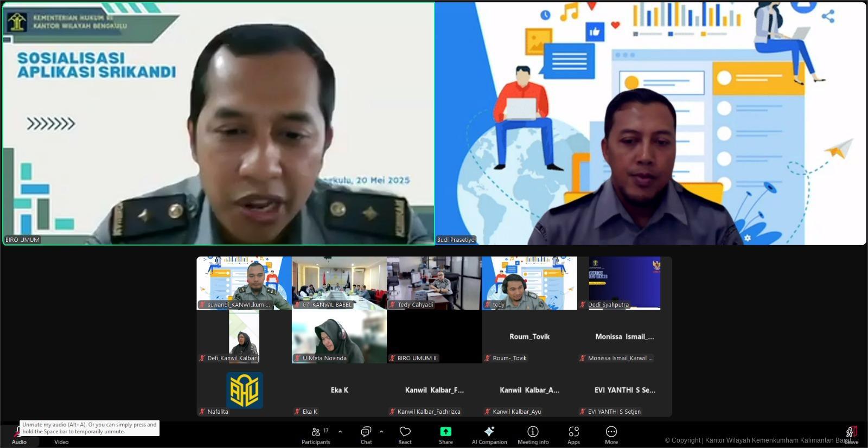This screenshot has height=448, width=868.
Task: Open the React emoji menu
Action: pyautogui.click(x=405, y=435)
